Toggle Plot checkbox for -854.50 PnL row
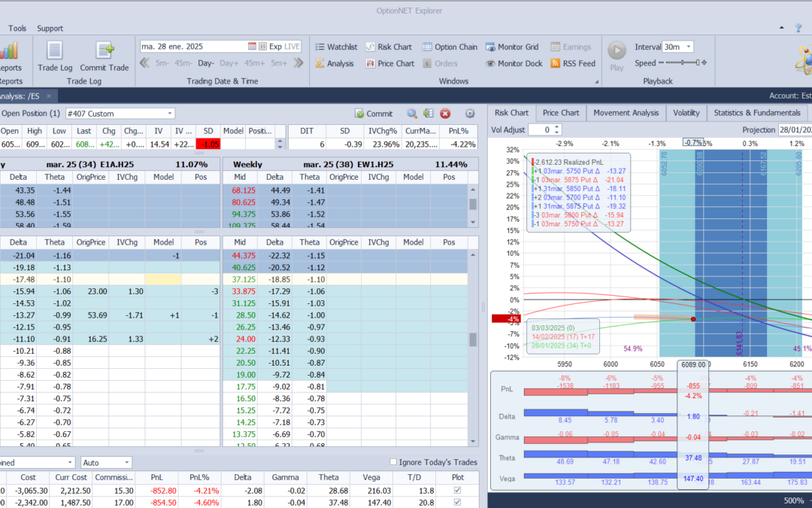 457,502
